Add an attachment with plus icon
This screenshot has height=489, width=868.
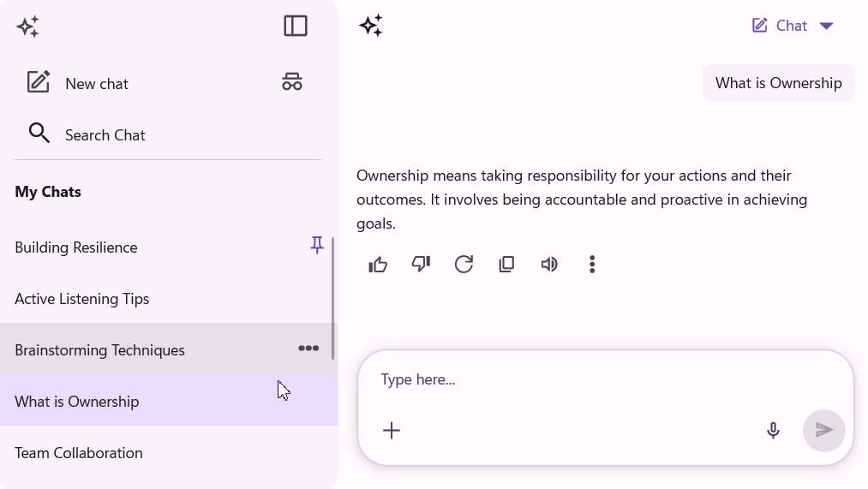(392, 431)
